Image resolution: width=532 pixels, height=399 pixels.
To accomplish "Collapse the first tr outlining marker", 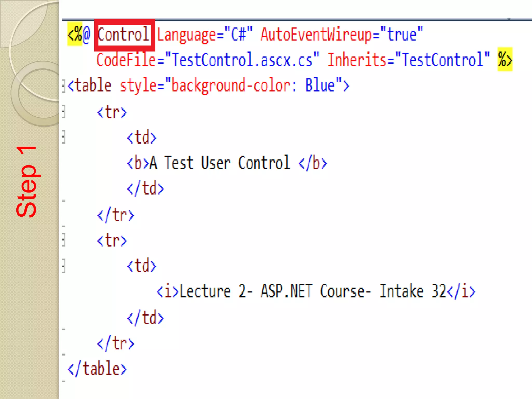I will pyautogui.click(x=63, y=112).
